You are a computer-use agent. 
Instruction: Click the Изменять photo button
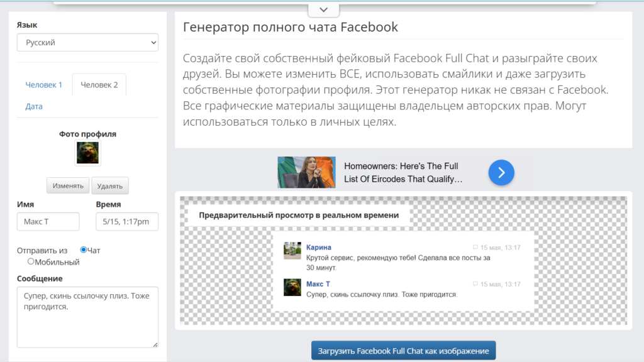tap(68, 185)
